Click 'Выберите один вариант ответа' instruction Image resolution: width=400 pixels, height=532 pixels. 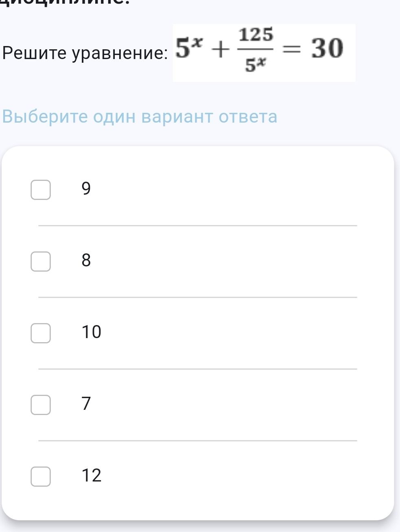point(140,117)
